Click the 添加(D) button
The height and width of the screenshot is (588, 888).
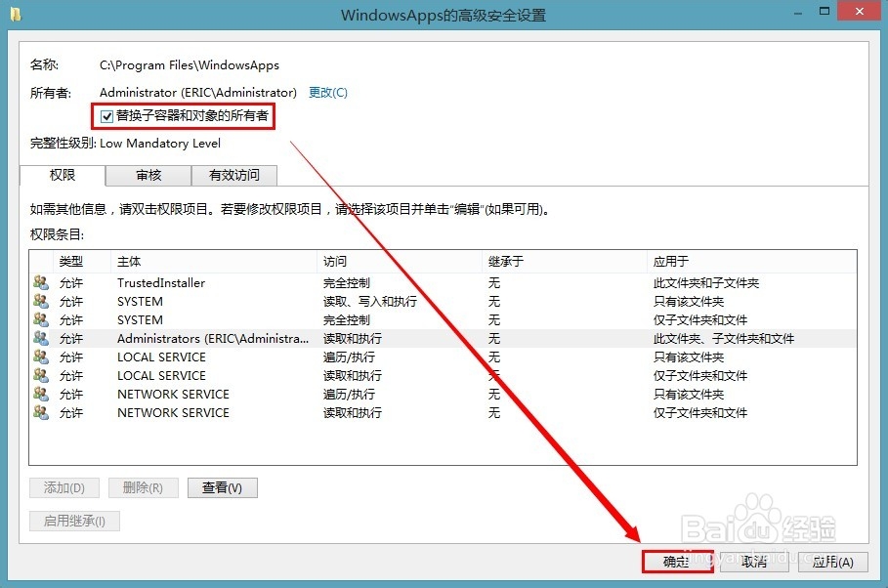click(x=64, y=487)
